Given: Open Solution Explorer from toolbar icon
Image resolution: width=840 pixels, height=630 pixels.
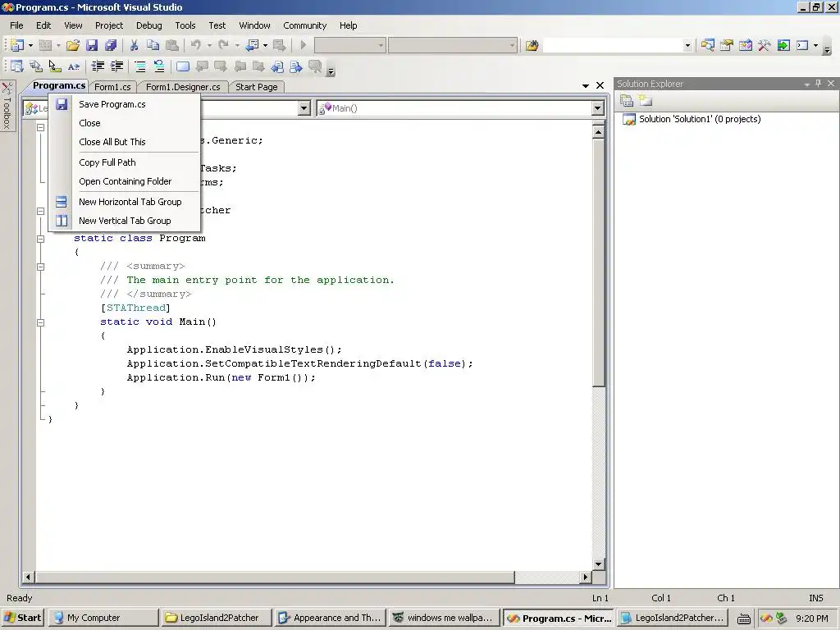Looking at the screenshot, I should [707, 46].
